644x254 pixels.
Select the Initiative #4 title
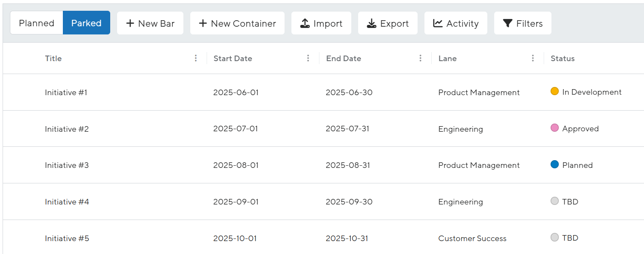click(67, 202)
